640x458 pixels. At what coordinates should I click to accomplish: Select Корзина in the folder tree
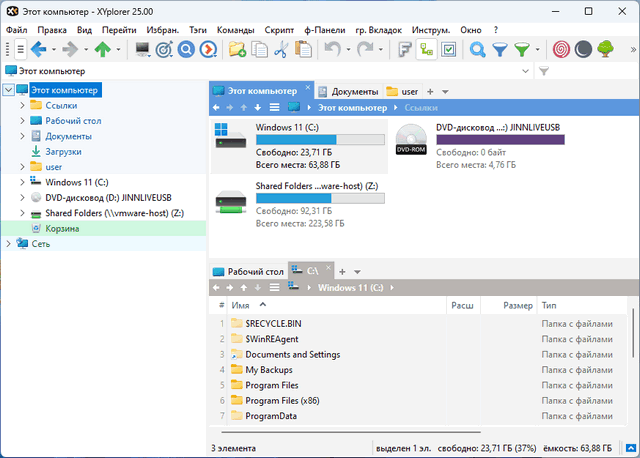(62, 229)
